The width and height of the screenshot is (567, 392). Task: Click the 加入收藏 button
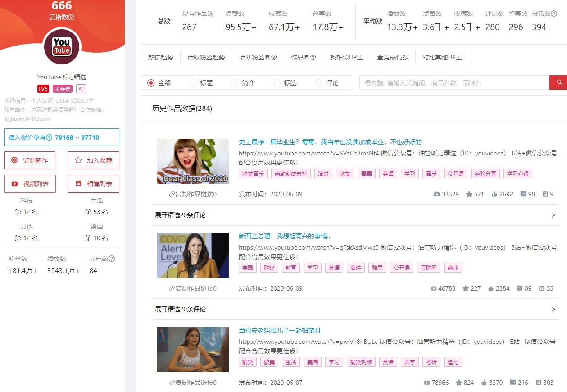[94, 160]
